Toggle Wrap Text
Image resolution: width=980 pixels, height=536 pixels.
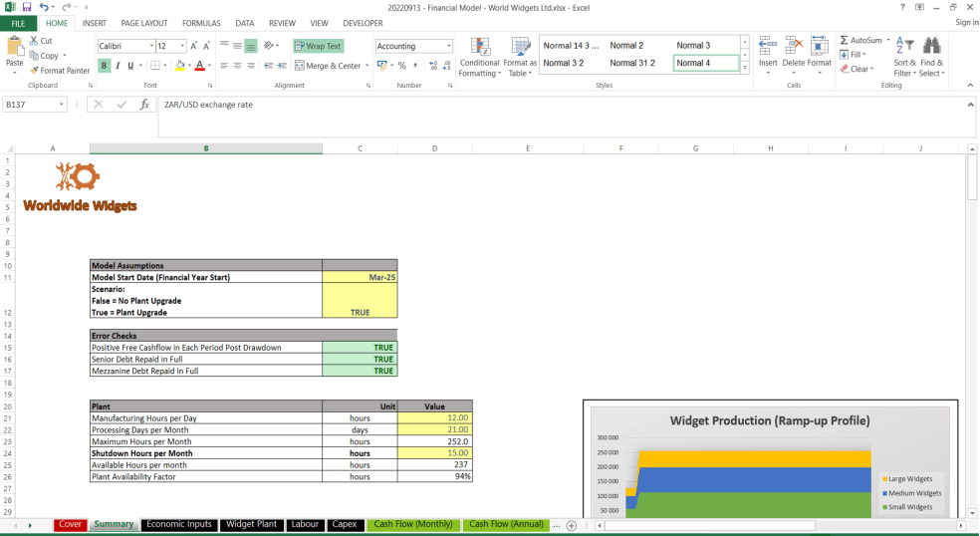coord(318,46)
